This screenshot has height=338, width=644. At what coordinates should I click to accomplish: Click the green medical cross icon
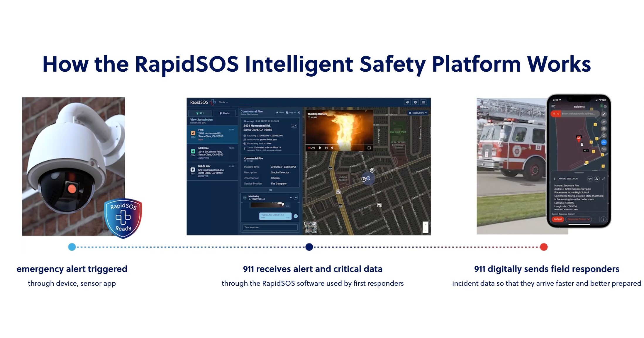tap(193, 151)
